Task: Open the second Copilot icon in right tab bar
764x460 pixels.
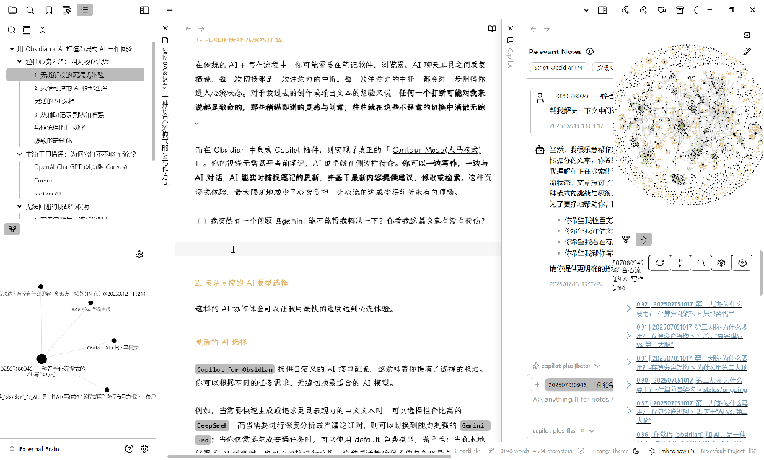Action: tap(643, 10)
